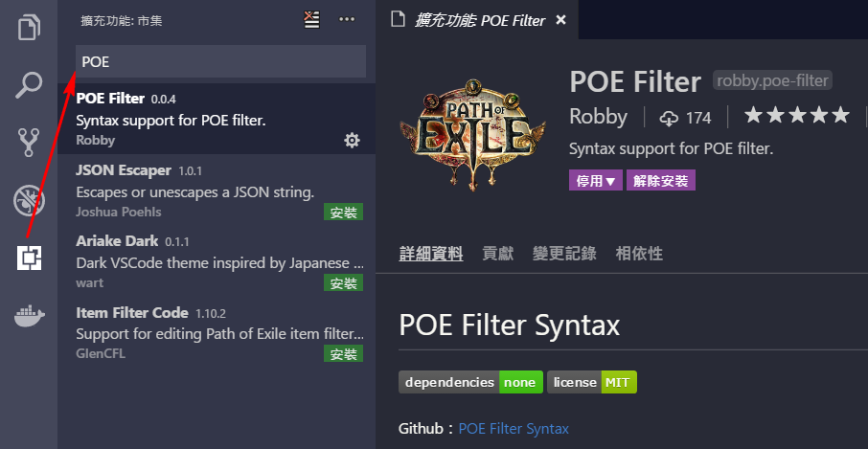This screenshot has width=868, height=449.
Task: Click the dependencies none badge
Action: (471, 382)
